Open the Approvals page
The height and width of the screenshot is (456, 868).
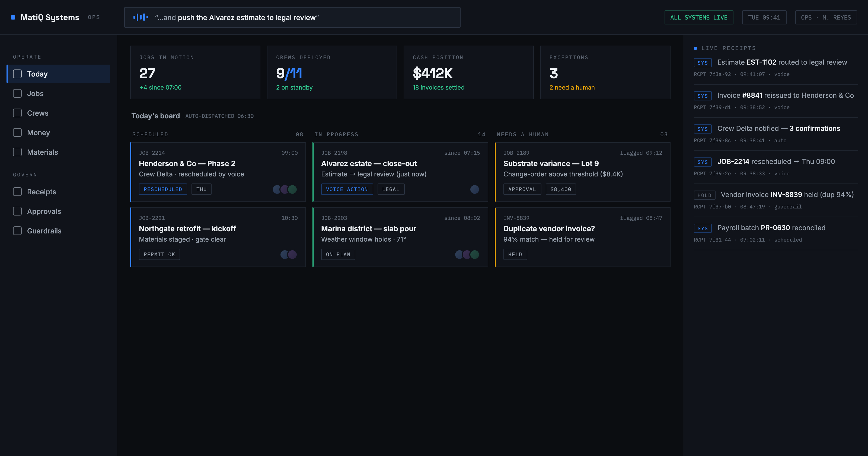[x=58, y=211]
